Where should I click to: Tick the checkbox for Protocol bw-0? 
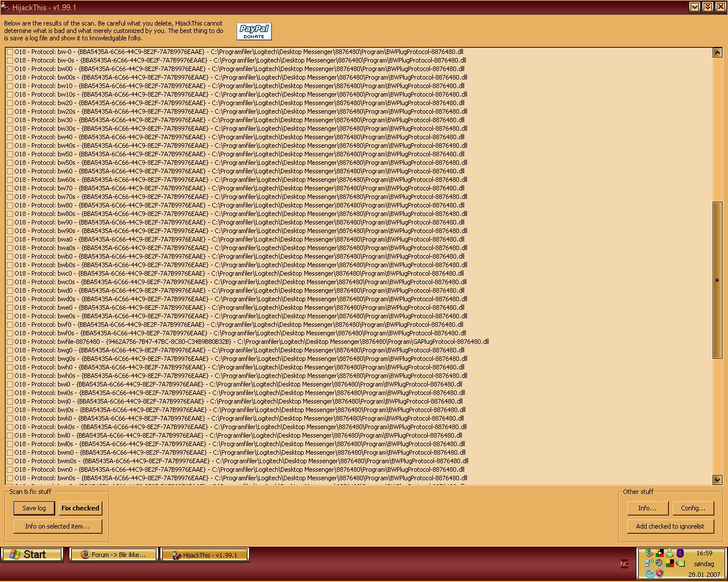(10, 52)
